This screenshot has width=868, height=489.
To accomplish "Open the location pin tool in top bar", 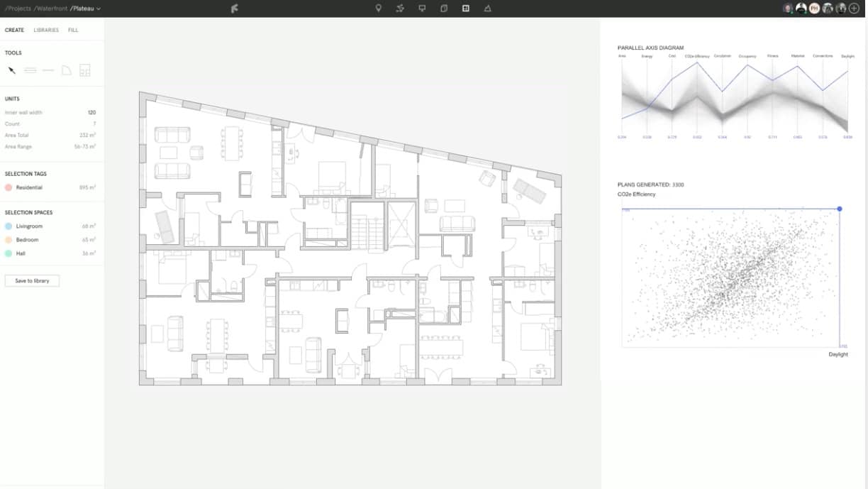I will [x=379, y=9].
